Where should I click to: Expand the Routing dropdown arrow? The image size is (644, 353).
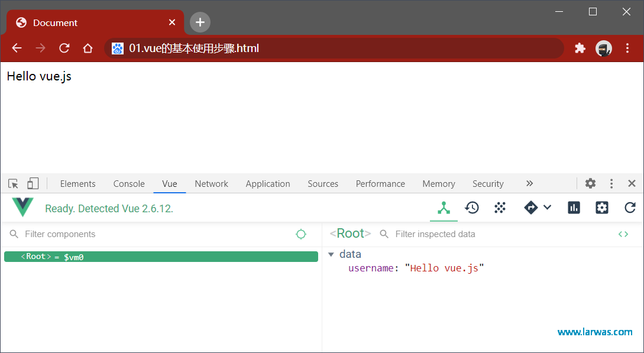(x=547, y=208)
